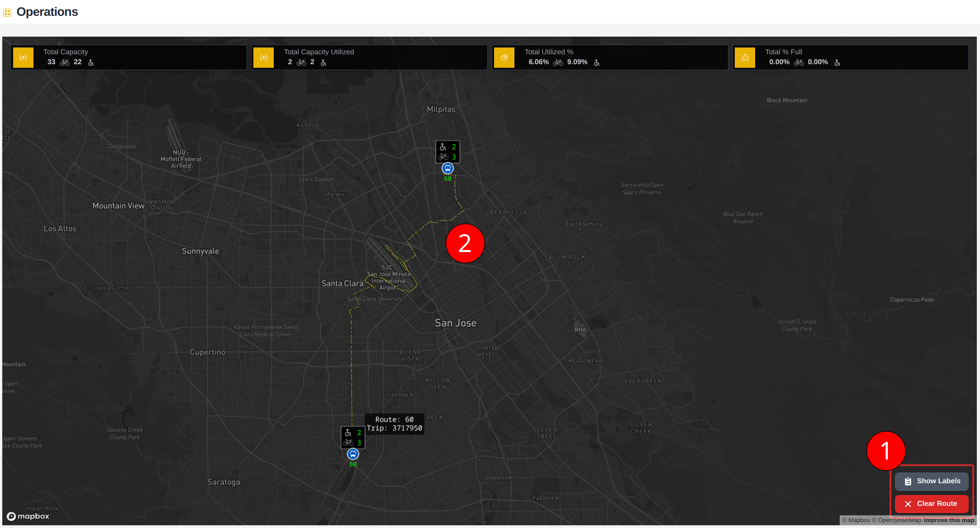This screenshot has height=528, width=980.
Task: Click the clipboard icon on the Show Labels button
Action: (x=908, y=481)
